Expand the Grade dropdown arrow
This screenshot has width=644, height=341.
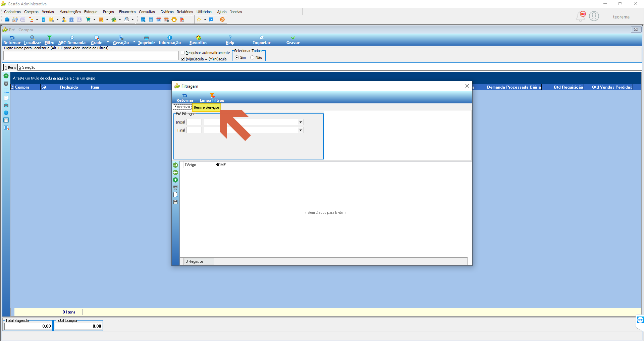108,42
